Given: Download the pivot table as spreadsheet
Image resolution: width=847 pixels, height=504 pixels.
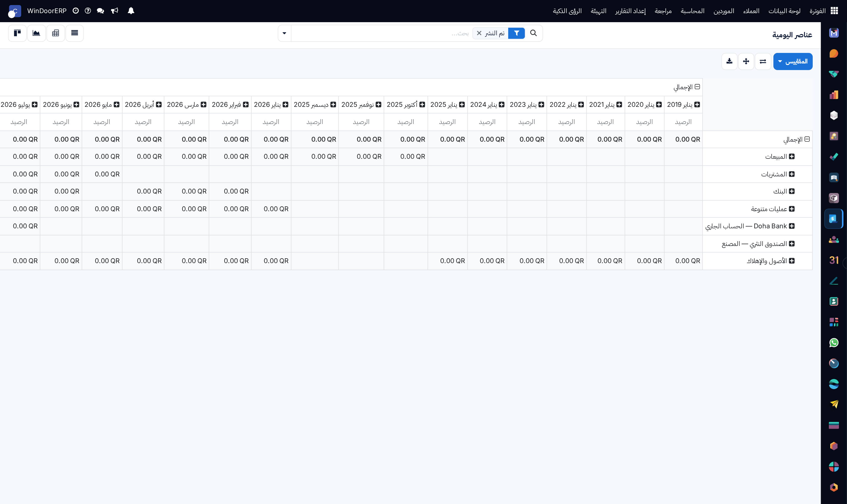Looking at the screenshot, I should [729, 61].
